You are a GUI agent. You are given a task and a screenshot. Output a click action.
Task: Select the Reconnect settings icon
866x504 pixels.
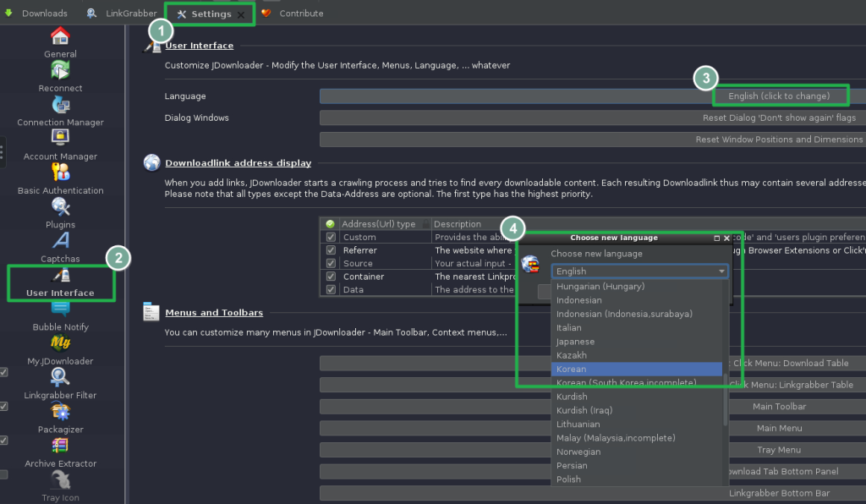pos(60,71)
